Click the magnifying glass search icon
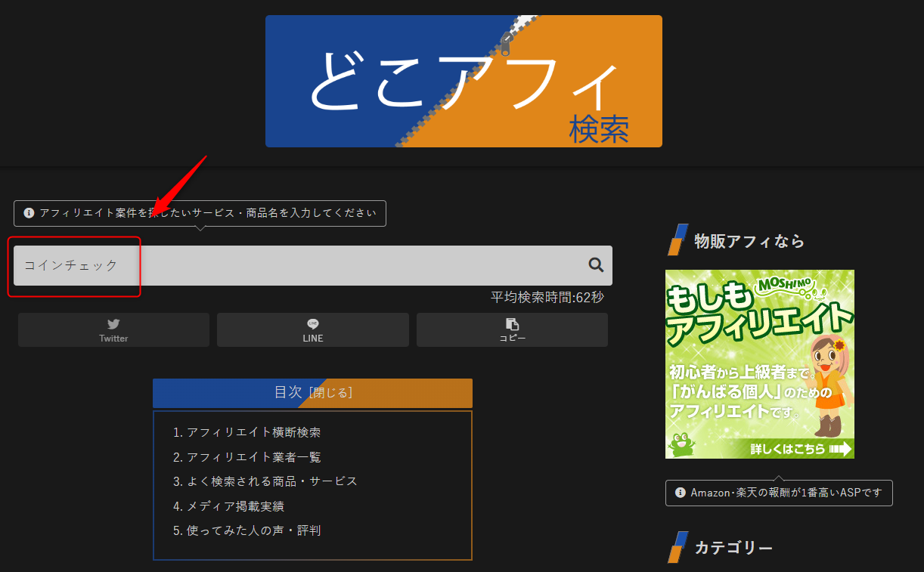Image resolution: width=924 pixels, height=572 pixels. coord(596,264)
